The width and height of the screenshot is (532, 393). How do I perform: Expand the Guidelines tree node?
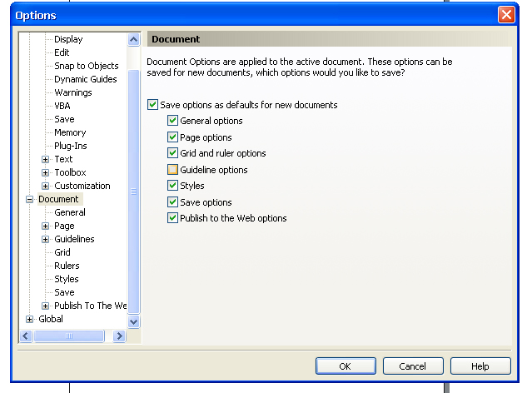click(45, 239)
